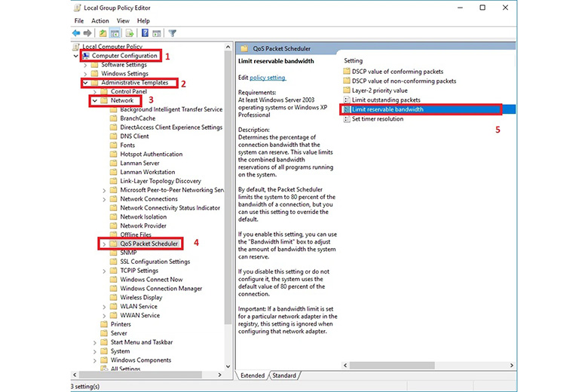Click the Back arrow in toolbar
Image resolution: width=588 pixels, height=392 pixels.
tap(76, 33)
